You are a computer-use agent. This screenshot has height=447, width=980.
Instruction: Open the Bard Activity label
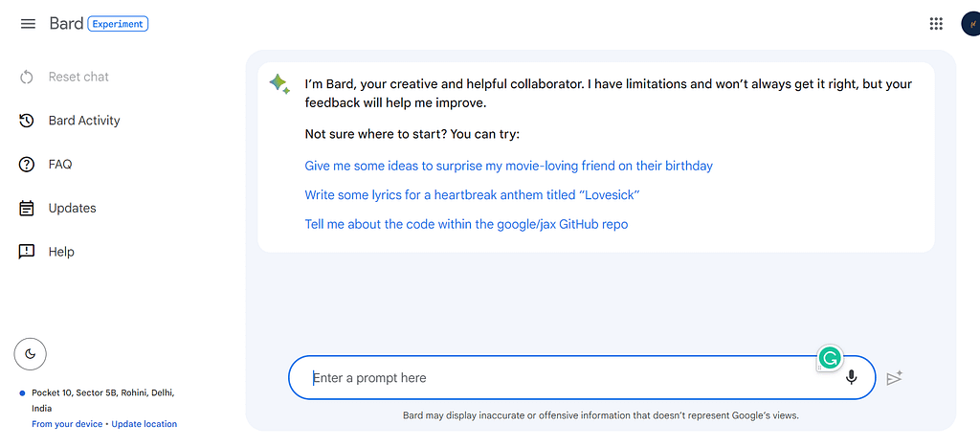click(84, 121)
